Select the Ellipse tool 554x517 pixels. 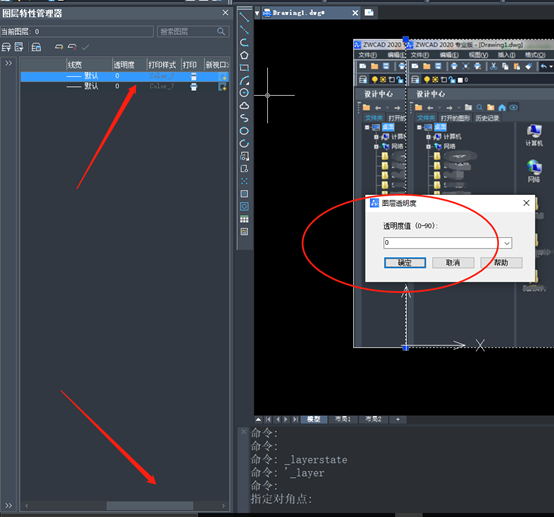click(x=244, y=131)
